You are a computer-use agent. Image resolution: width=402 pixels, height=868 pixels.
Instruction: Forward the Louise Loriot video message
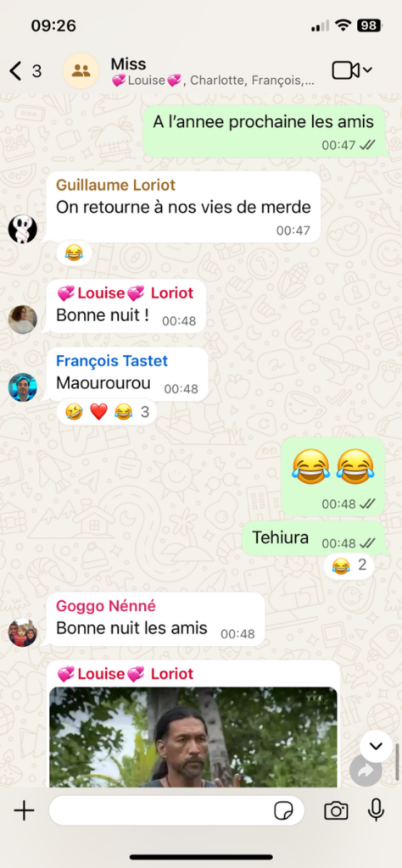[366, 771]
